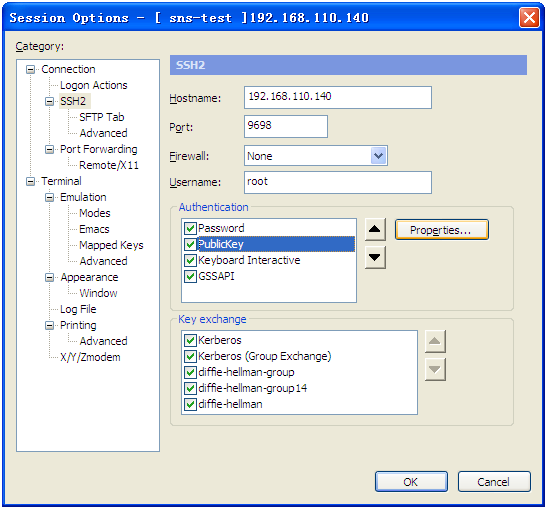547x509 pixels.
Task: Uncheck the last diffie-hellman checkbox
Action: pos(190,404)
